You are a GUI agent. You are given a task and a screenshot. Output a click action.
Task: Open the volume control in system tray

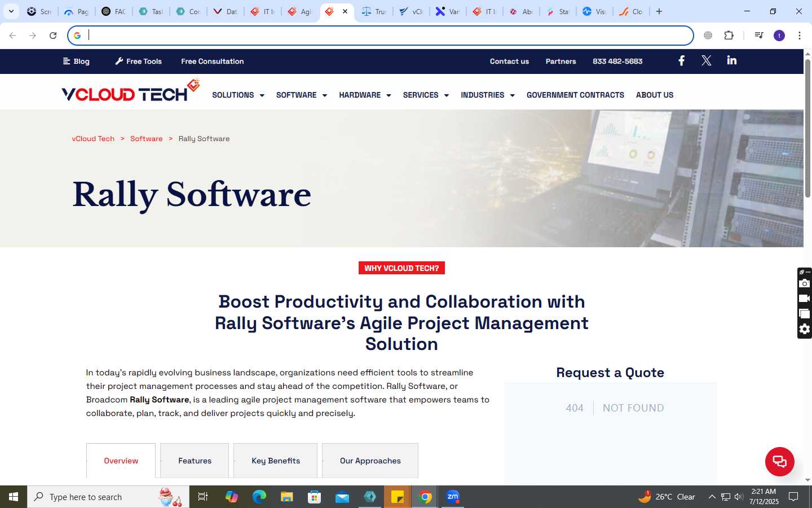(x=739, y=497)
